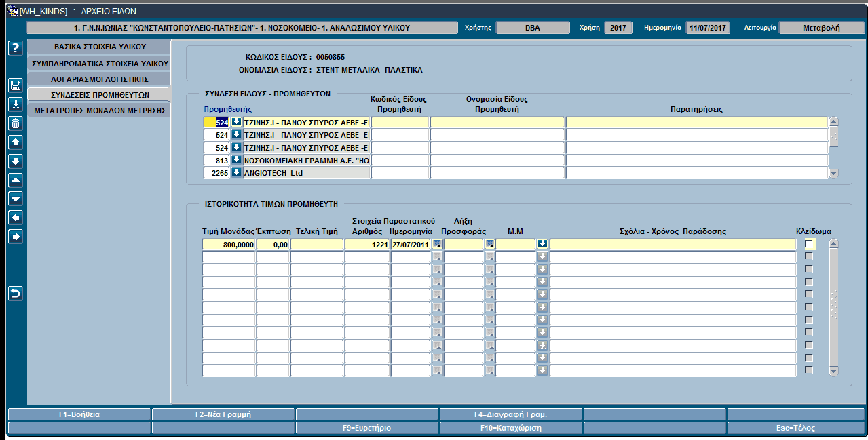
Task: Select ΣΥΝΔΕΣΕΙΣ ΠΡΟΜΗΘΕΥΤΩΝ tab
Action: [x=100, y=94]
